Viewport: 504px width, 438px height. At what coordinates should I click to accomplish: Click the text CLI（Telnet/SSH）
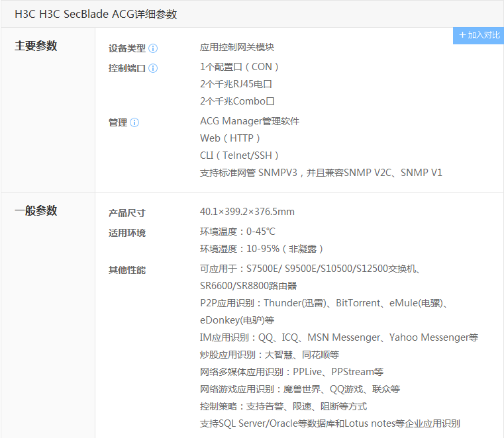[240, 155]
